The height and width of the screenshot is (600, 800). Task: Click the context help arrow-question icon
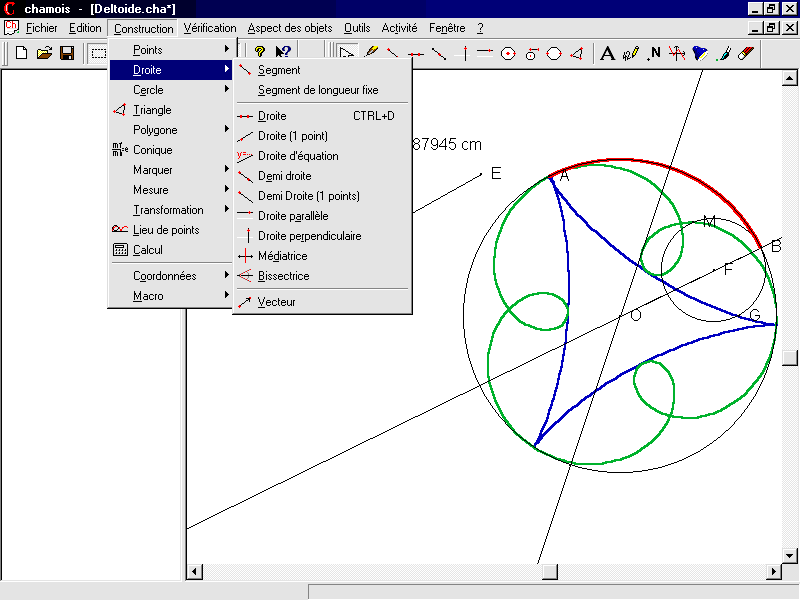[283, 53]
